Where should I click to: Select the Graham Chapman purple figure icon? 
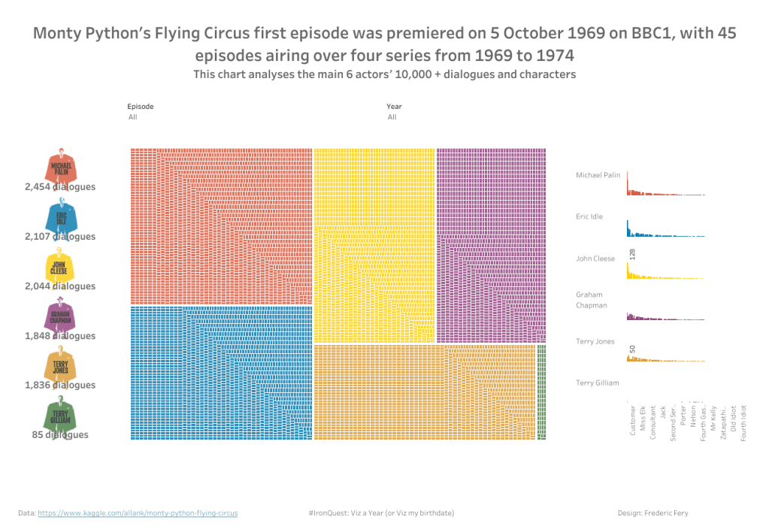(x=60, y=316)
